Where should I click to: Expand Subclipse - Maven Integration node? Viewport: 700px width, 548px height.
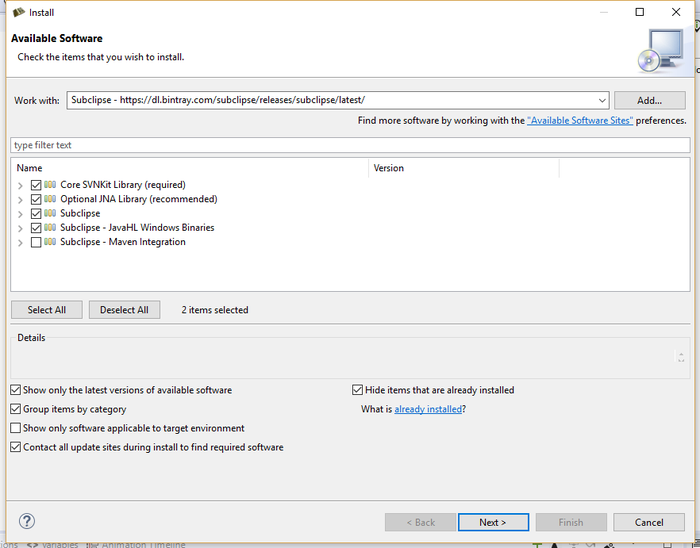coord(20,243)
